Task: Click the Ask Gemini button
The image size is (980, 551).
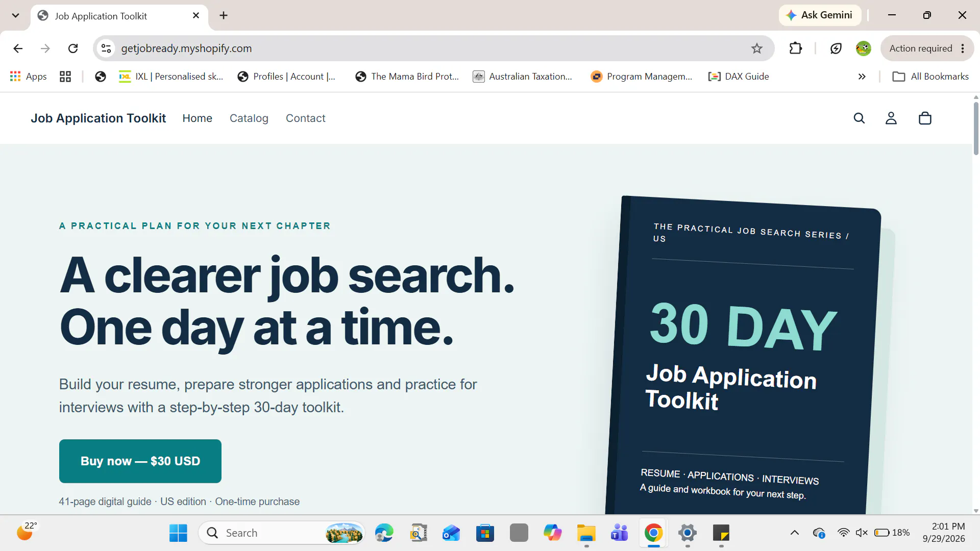Action: [x=820, y=15]
